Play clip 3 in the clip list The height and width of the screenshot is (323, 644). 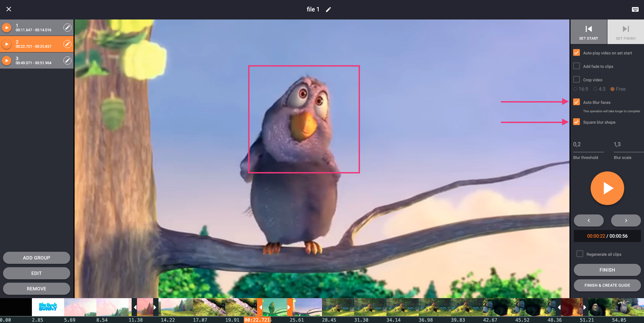click(x=6, y=60)
